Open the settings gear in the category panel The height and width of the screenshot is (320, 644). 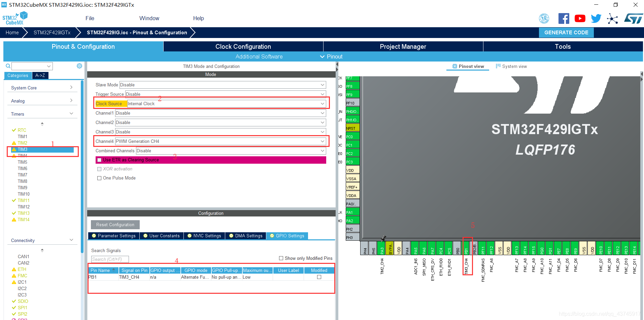pos(79,66)
